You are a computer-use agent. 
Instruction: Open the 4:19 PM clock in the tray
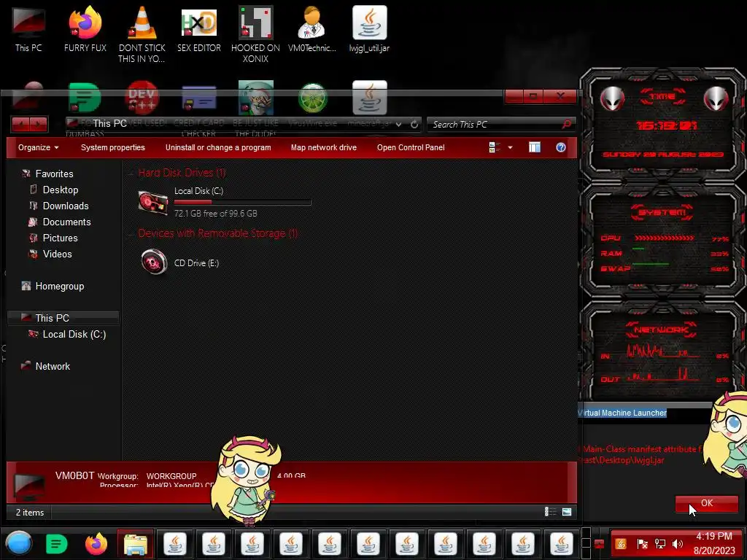(x=714, y=543)
